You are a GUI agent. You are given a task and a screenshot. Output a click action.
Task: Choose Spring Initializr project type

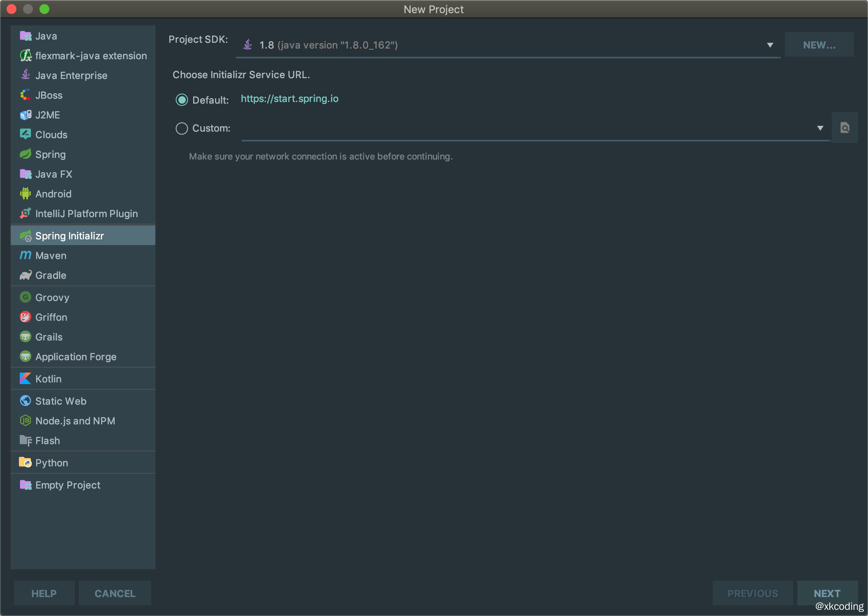tap(69, 236)
